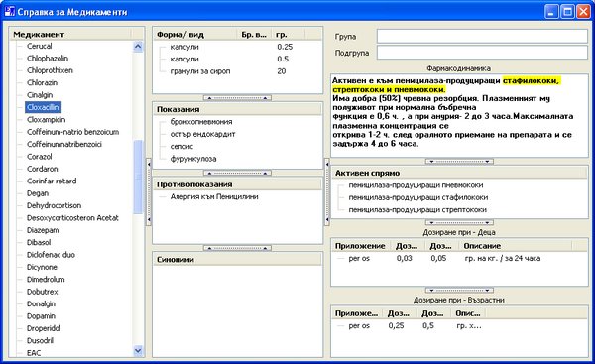Select Dusodril in the list
This screenshot has height=364, width=595.
click(x=40, y=340)
